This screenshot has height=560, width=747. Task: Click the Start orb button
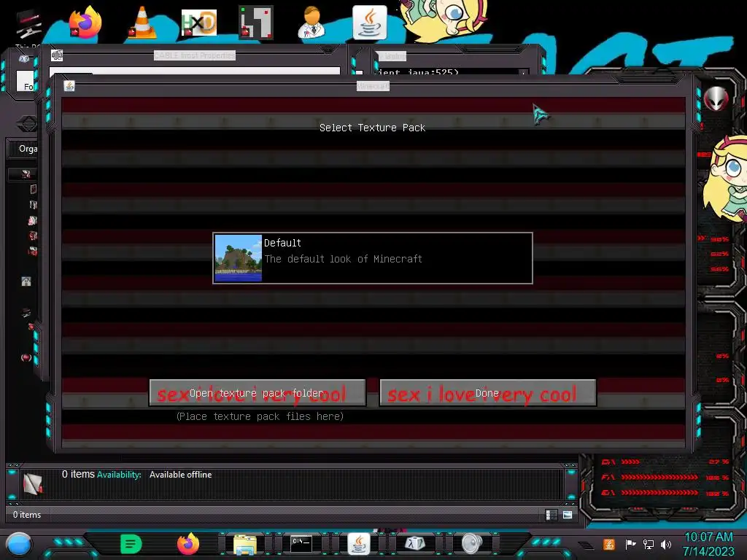[x=19, y=544]
